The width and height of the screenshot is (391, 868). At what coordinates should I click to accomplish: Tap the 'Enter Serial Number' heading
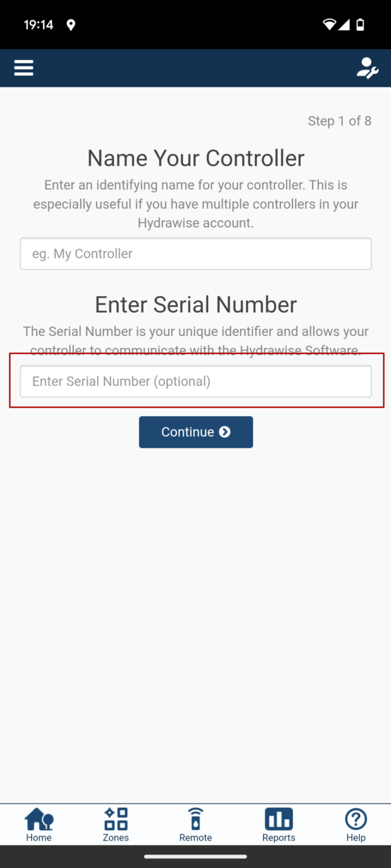pos(195,305)
